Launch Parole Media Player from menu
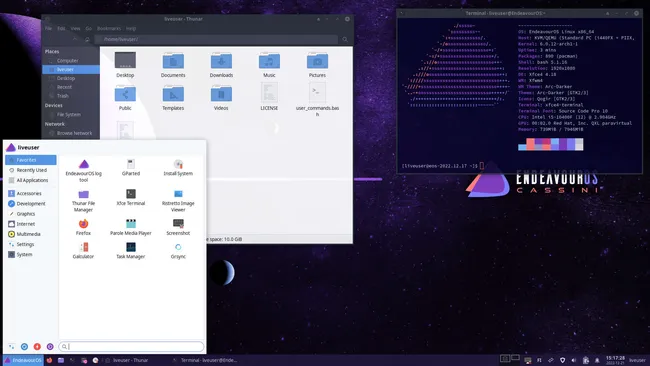Image resolution: width=650 pixels, height=366 pixels. (x=131, y=227)
